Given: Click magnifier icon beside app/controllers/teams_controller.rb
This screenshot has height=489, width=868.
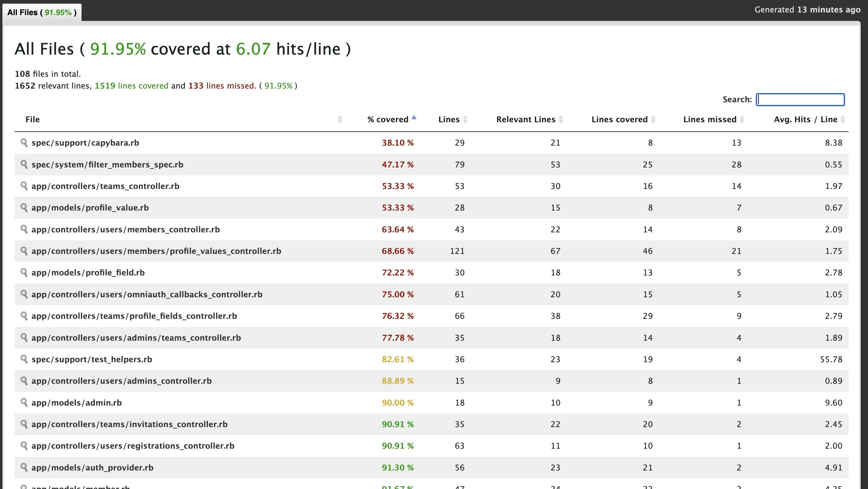Looking at the screenshot, I should [24, 186].
